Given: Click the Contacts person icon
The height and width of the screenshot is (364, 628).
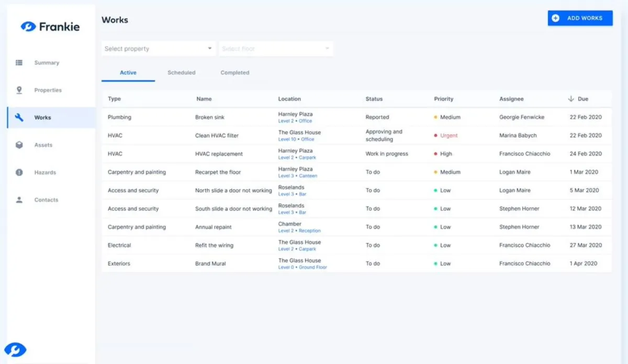Looking at the screenshot, I should (x=19, y=200).
